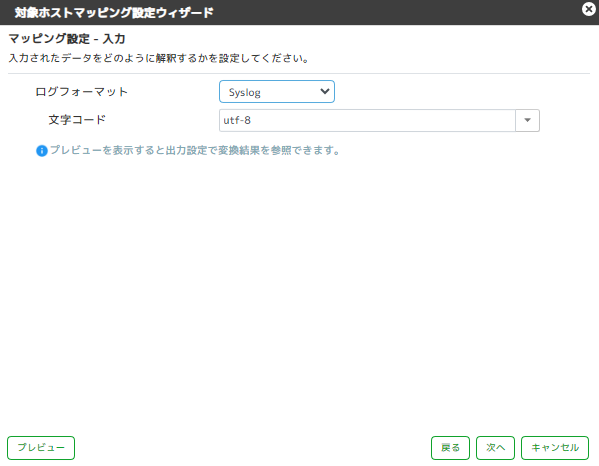This screenshot has height=466, width=599.
Task: Select the Syslog text in the format box
Action: pyautogui.click(x=244, y=92)
